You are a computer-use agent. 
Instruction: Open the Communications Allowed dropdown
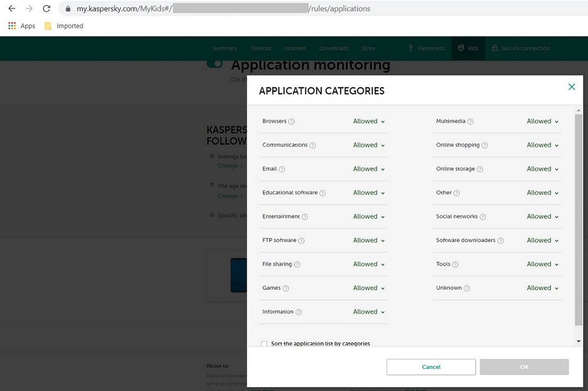tap(369, 145)
